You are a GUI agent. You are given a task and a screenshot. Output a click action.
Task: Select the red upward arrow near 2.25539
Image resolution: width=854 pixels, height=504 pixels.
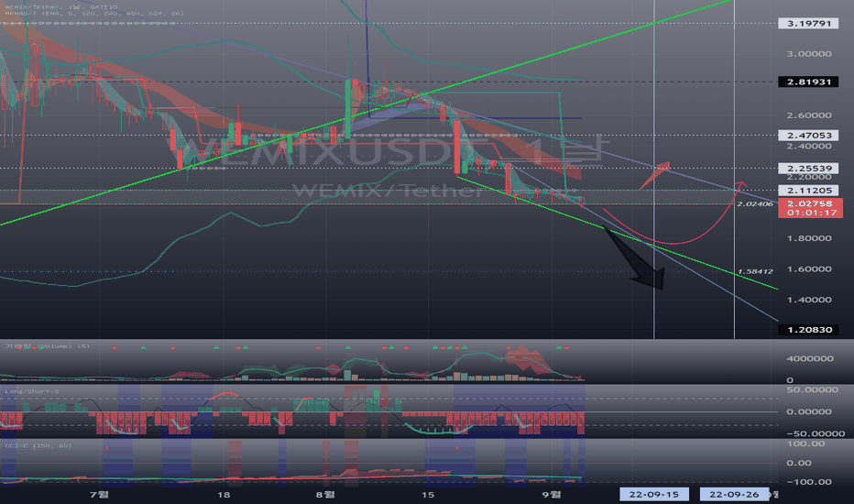pos(654,175)
